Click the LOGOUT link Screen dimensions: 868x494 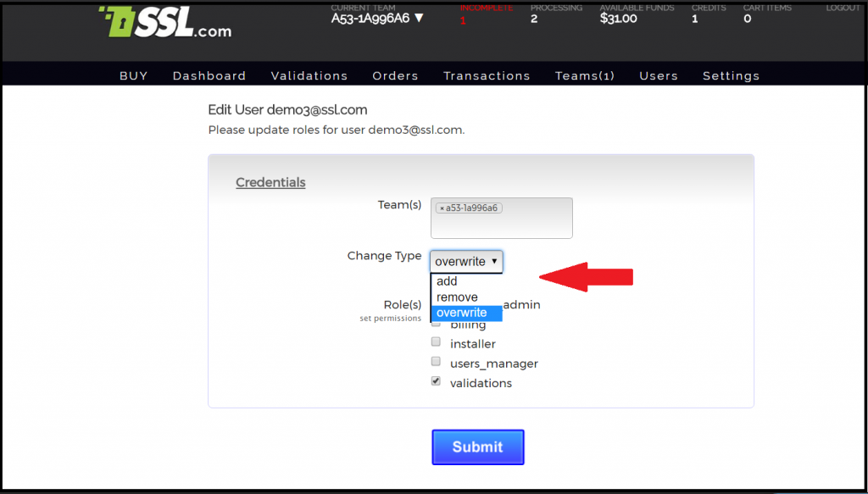843,8
